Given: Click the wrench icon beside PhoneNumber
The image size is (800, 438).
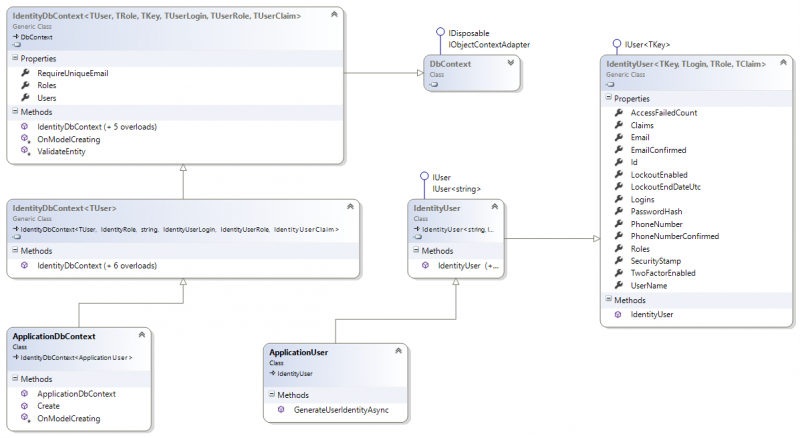Looking at the screenshot, I should 619,224.
